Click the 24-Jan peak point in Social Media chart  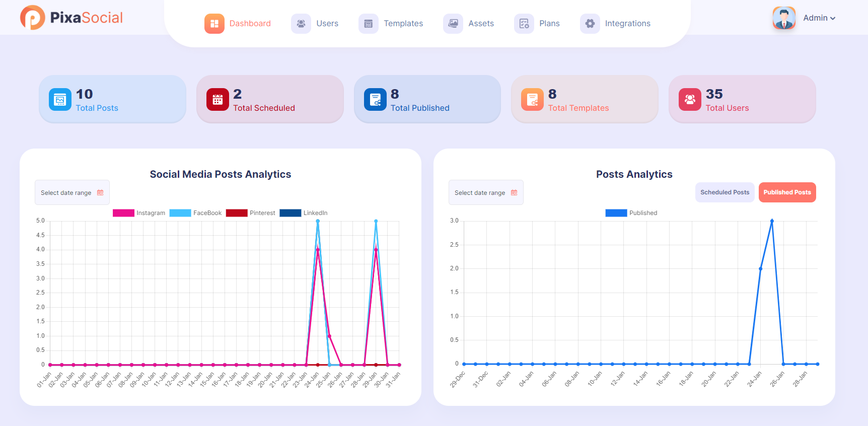[318, 221]
